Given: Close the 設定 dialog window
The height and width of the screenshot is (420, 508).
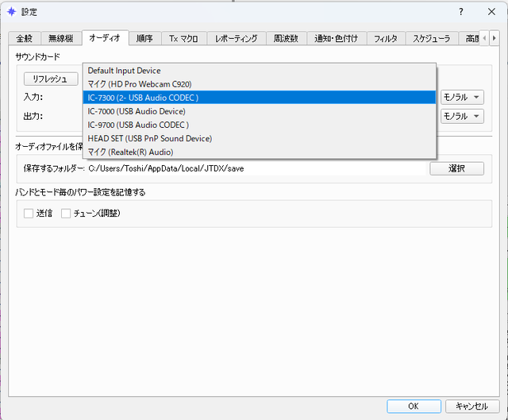Looking at the screenshot, I should (491, 12).
